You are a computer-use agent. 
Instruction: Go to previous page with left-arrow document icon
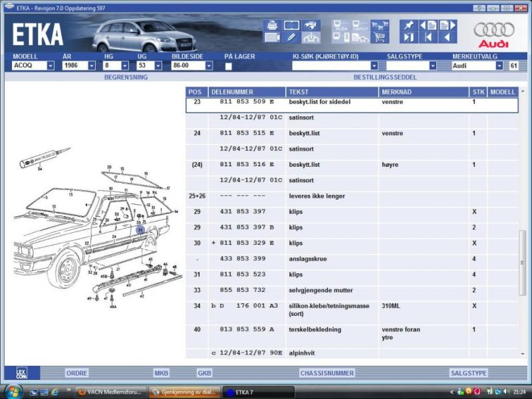(x=428, y=25)
